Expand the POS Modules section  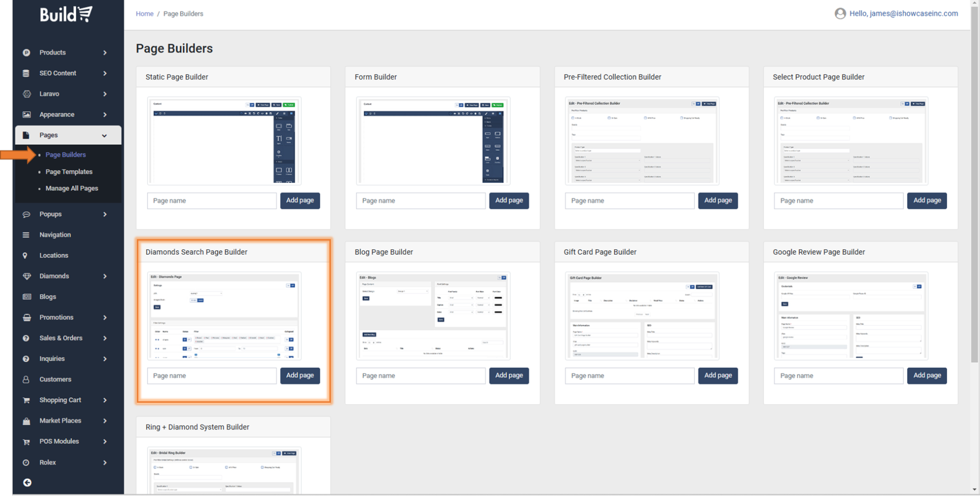[x=104, y=441]
